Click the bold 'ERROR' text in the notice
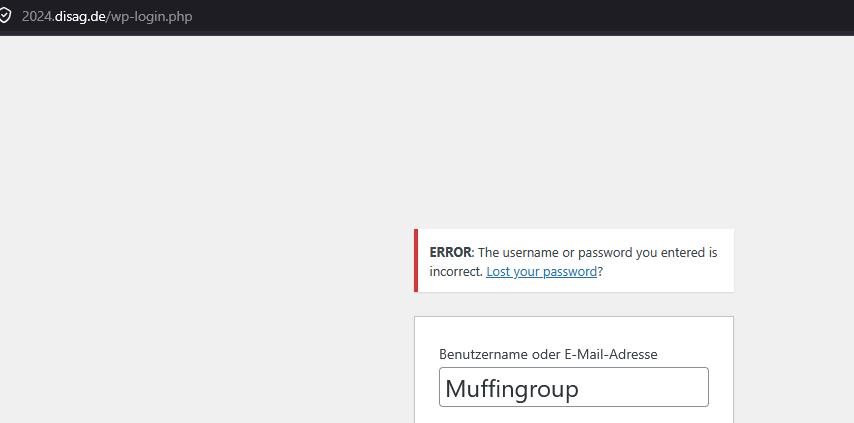 point(449,252)
